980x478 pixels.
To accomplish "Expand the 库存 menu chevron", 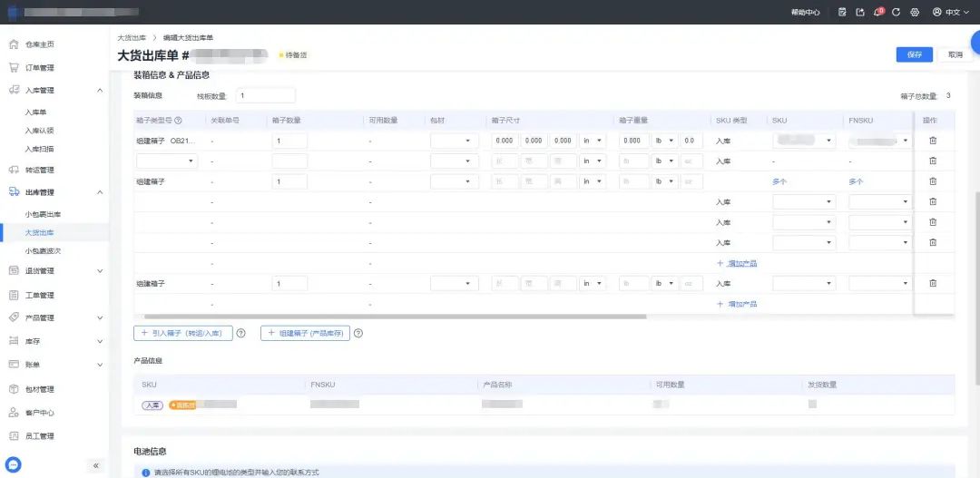I will [x=100, y=342].
